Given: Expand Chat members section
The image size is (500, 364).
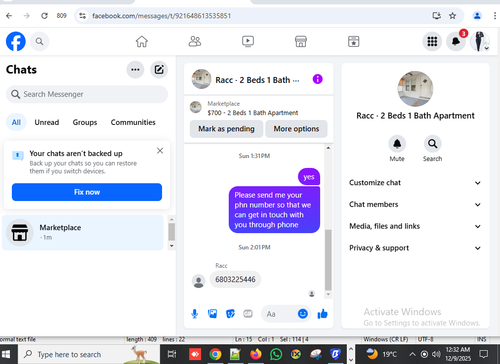Looking at the screenshot, I should [415, 204].
